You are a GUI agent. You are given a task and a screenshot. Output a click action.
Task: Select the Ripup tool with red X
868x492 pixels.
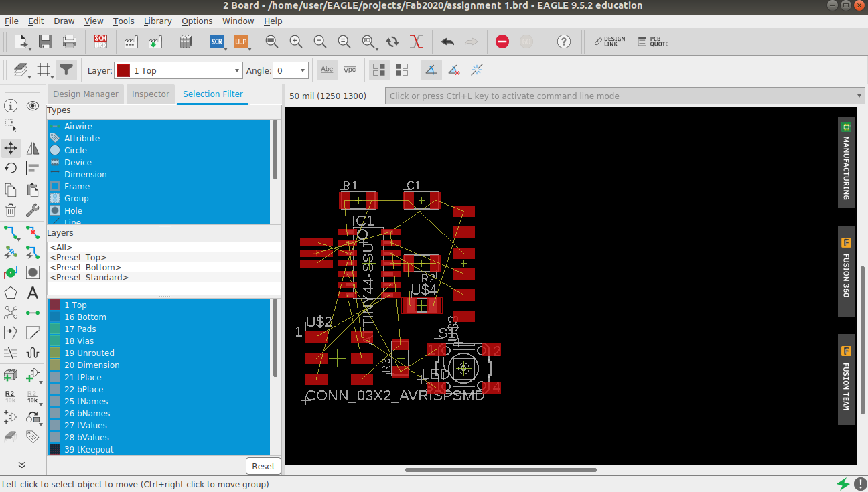pos(33,232)
